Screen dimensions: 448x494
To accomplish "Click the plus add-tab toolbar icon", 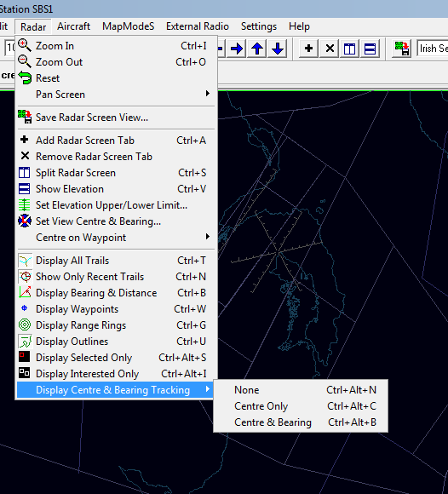I will pos(309,49).
